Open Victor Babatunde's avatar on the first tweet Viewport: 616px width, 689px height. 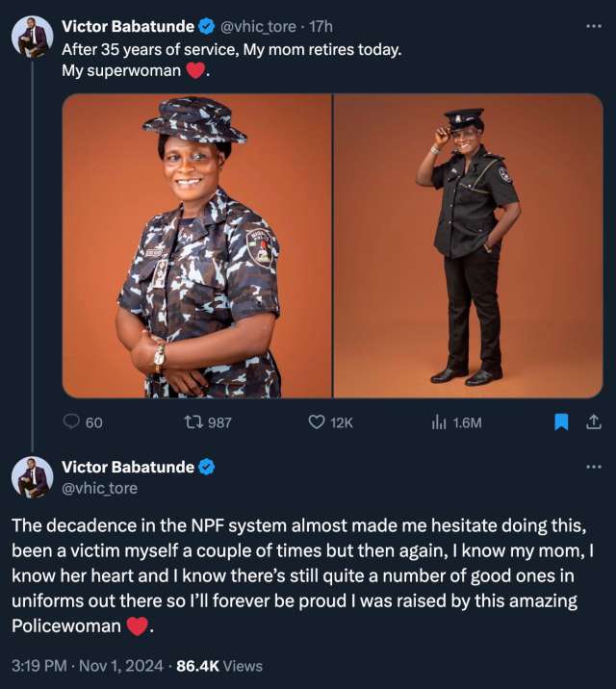[32, 37]
